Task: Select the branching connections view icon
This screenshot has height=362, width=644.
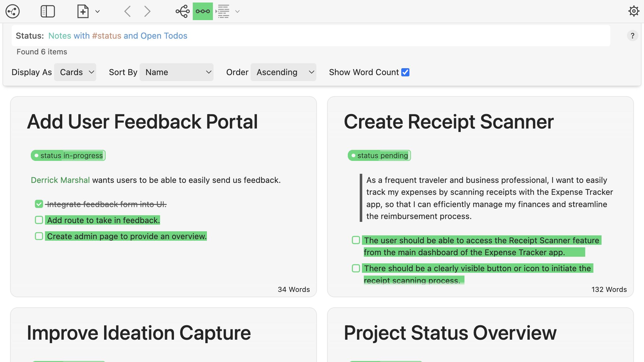Action: coord(182,11)
